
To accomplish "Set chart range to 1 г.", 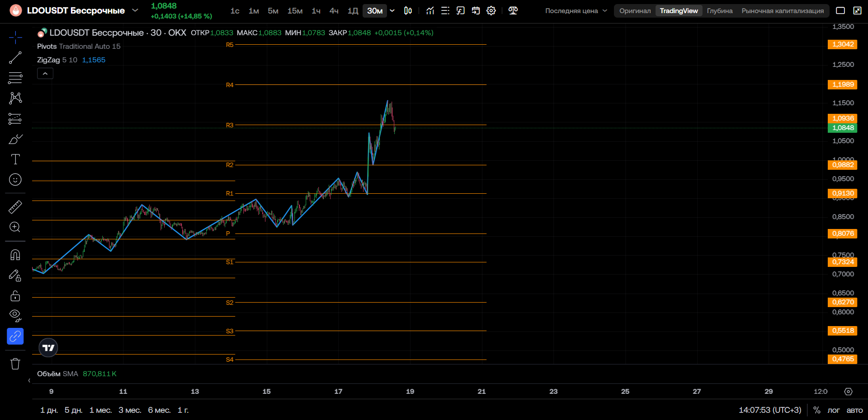I will pos(183,410).
